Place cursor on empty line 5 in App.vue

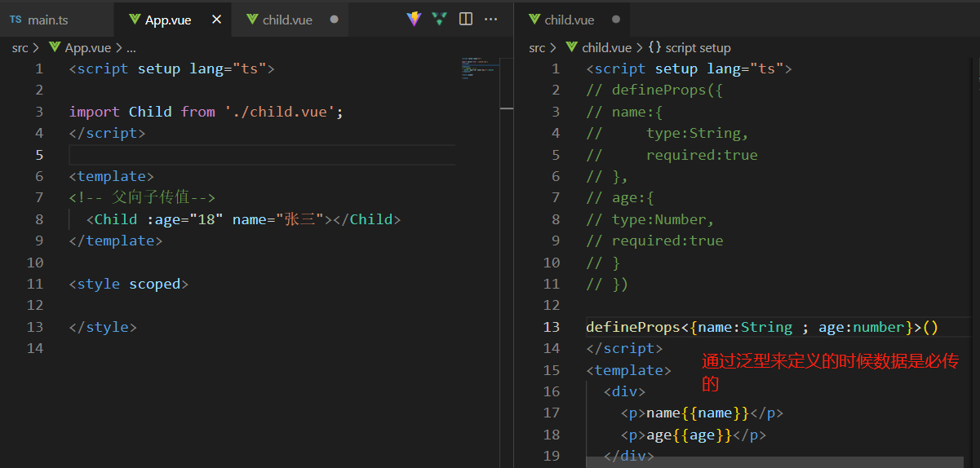(261, 155)
